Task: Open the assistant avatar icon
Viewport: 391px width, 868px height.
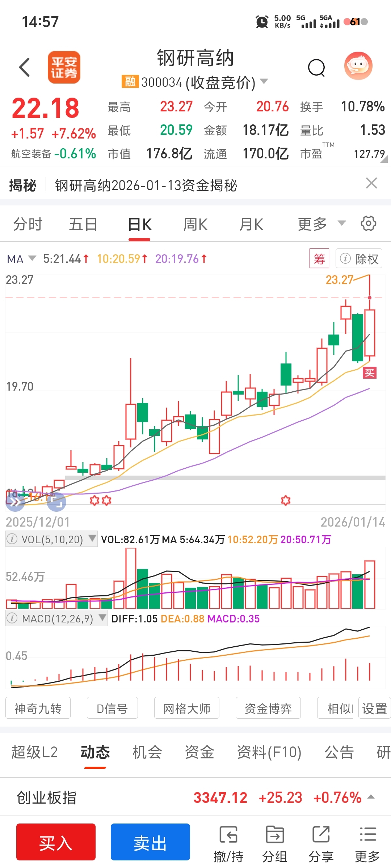Action: click(x=358, y=66)
